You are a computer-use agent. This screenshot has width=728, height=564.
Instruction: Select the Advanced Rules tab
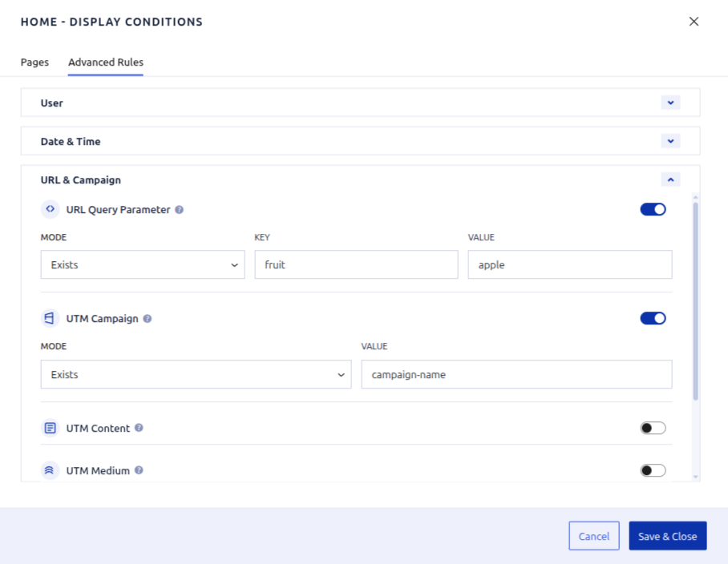[x=105, y=62]
